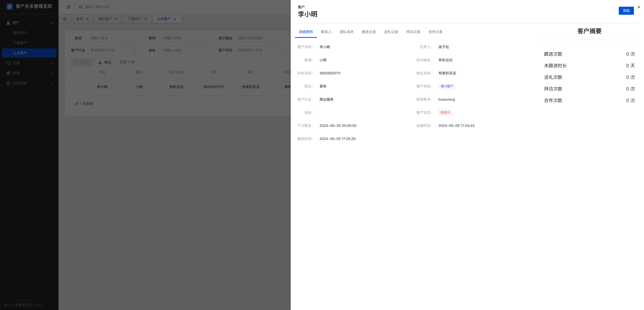Click the 客户 person icon in sidebar
Viewport: 644px width, 310px height.
coord(8,23)
